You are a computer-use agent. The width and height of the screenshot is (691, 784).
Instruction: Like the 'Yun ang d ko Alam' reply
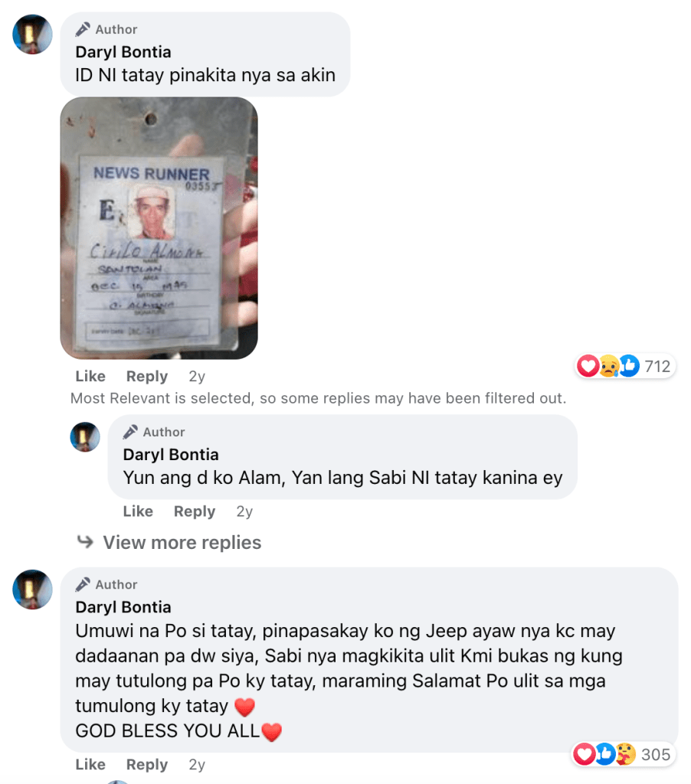(138, 511)
